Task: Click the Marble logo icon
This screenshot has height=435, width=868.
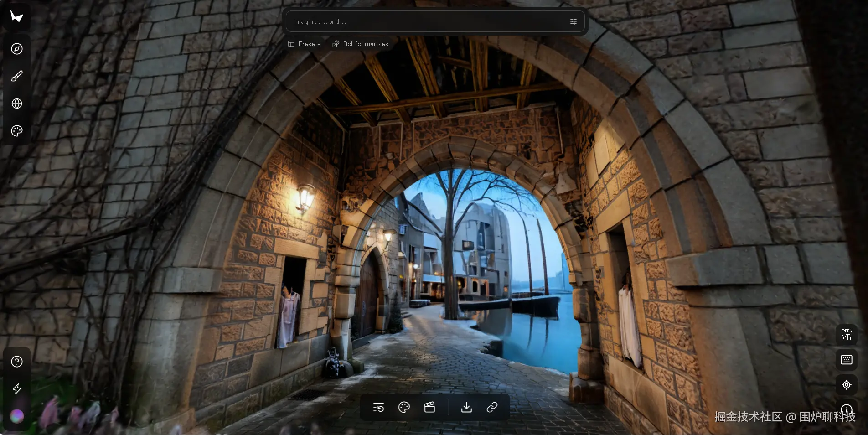Action: pyautogui.click(x=17, y=17)
